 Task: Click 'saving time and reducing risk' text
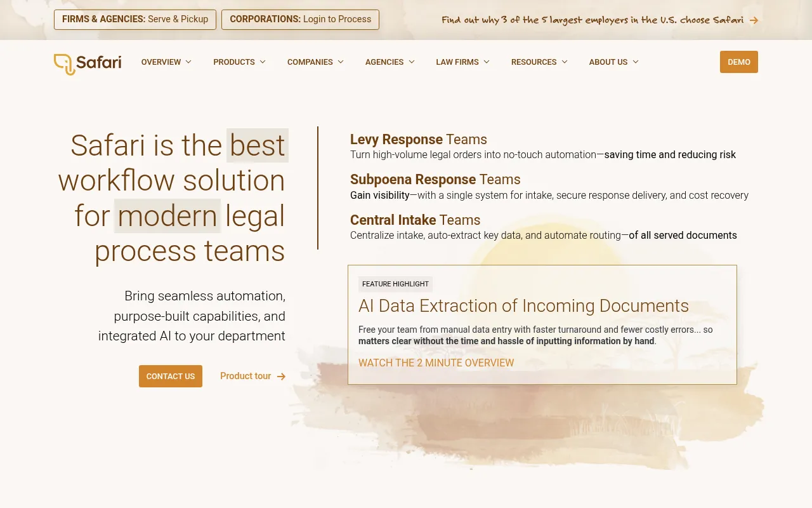click(x=670, y=155)
